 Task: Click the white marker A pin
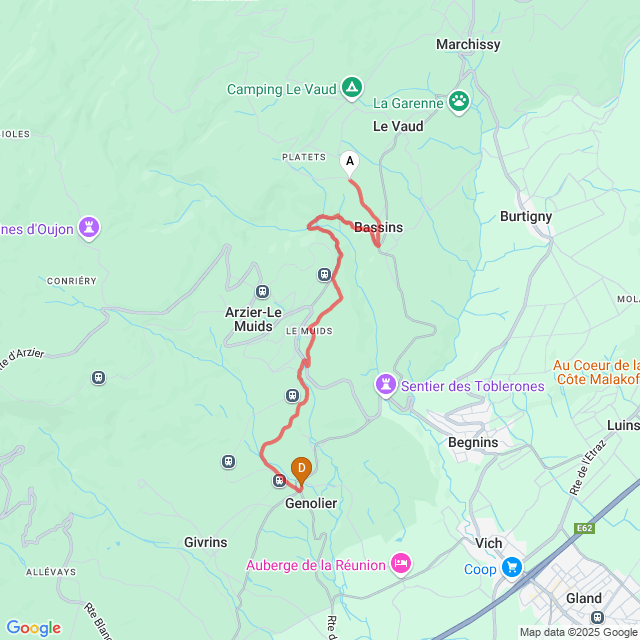point(349,164)
